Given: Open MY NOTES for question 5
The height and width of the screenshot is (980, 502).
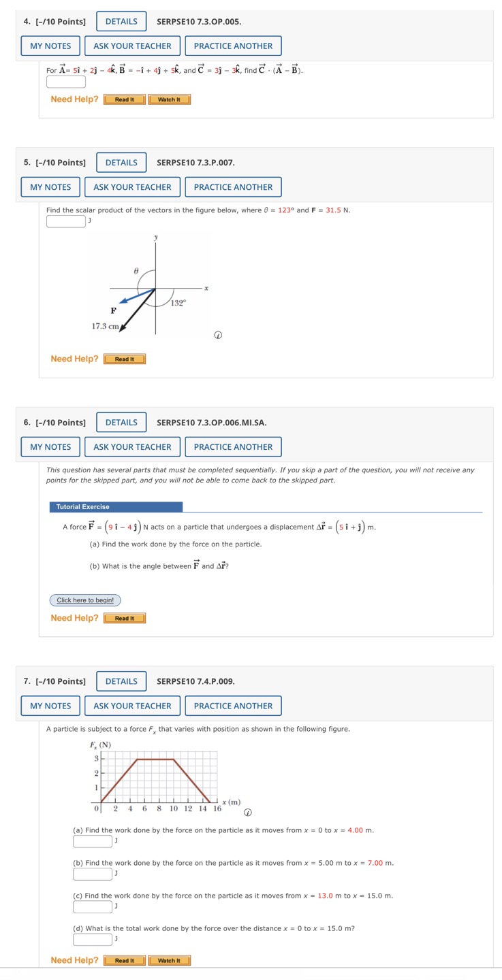Looking at the screenshot, I should 50,186.
